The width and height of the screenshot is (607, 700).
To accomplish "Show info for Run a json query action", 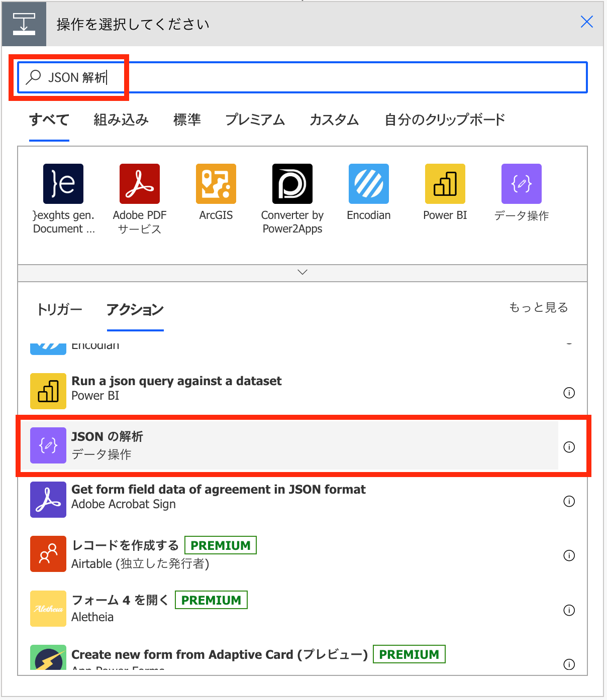I will (569, 393).
